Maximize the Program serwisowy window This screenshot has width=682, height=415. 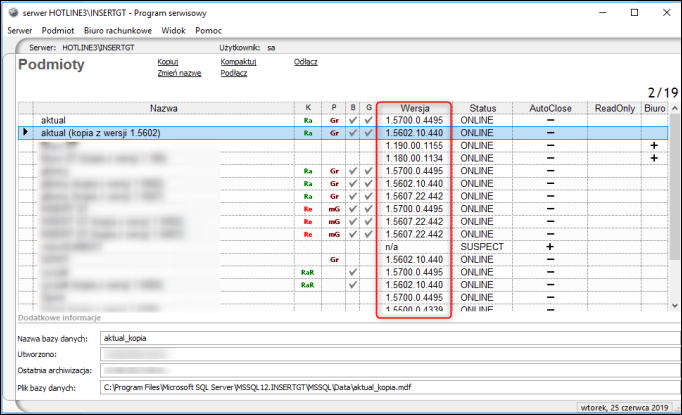click(x=635, y=13)
